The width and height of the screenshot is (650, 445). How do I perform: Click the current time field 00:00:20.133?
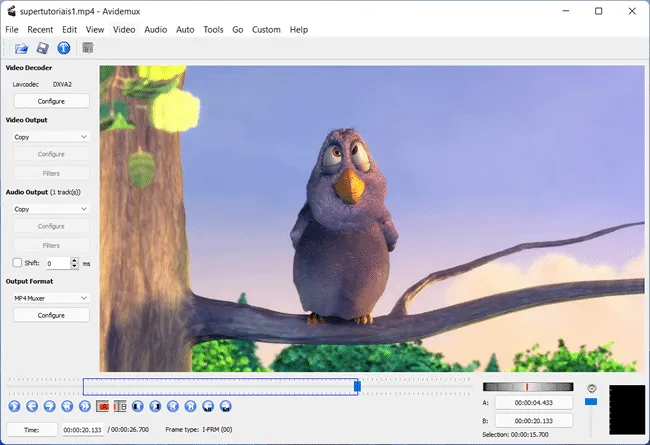pos(82,430)
